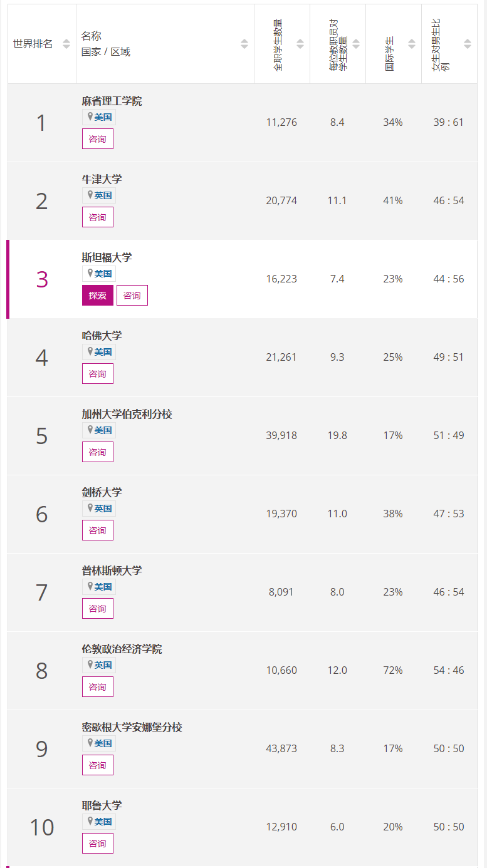
Task: Open 加州大学伯克利分校 link
Action: (127, 414)
